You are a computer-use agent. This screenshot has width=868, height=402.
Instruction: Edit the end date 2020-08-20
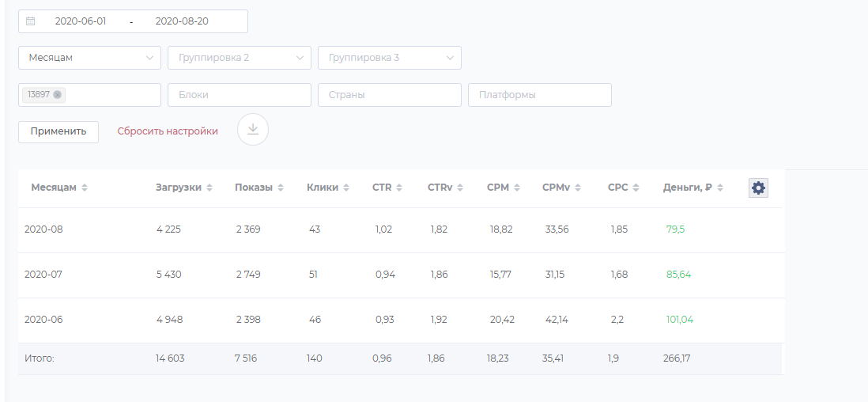tap(182, 21)
